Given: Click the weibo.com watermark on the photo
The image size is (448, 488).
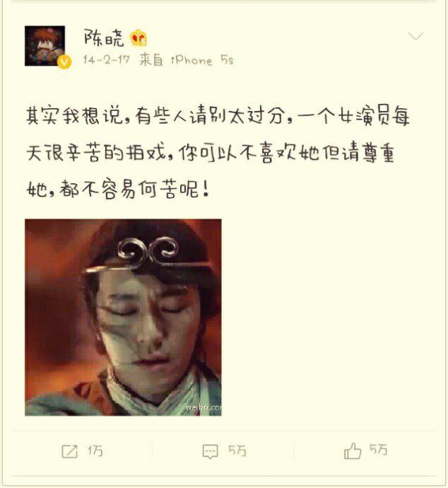Looking at the screenshot, I should point(204,407).
